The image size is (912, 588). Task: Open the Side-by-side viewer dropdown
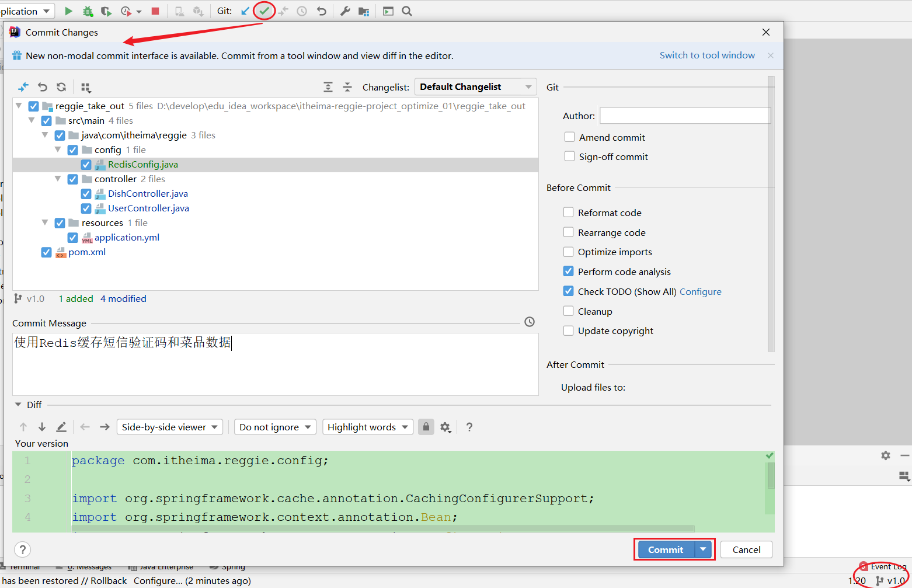coord(169,427)
